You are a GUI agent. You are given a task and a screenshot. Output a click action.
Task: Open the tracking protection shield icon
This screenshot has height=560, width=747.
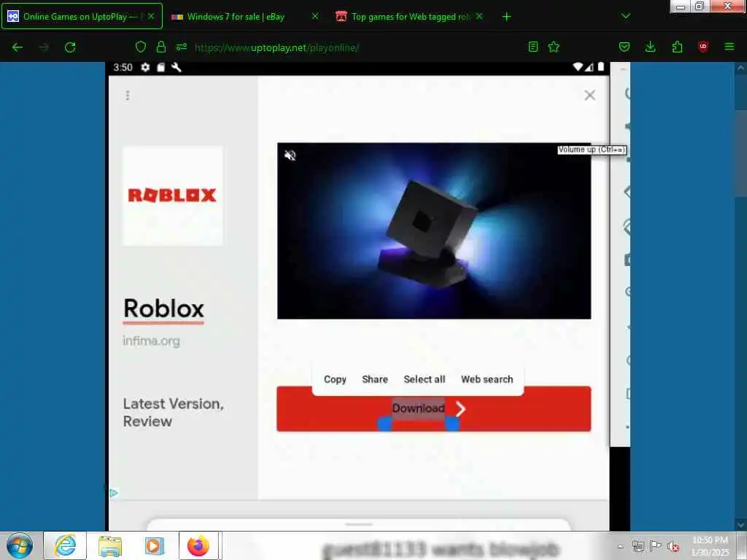point(141,47)
